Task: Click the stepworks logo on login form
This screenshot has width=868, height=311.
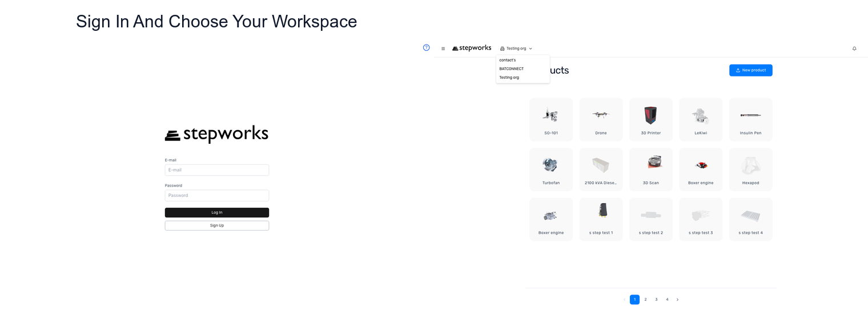Action: click(x=216, y=134)
